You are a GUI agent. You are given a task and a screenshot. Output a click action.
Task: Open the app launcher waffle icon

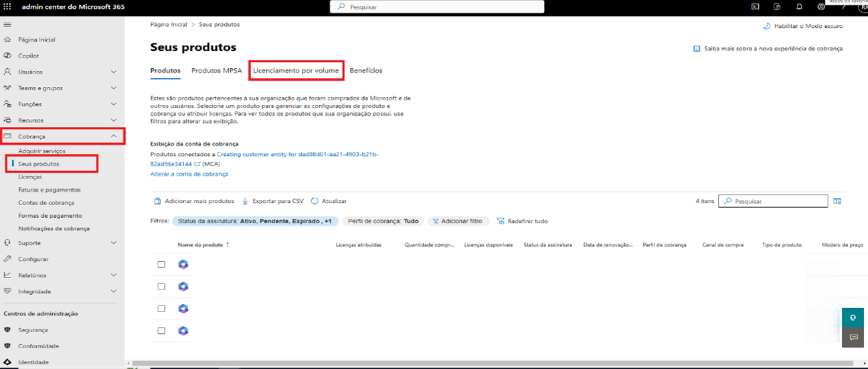tap(7, 7)
